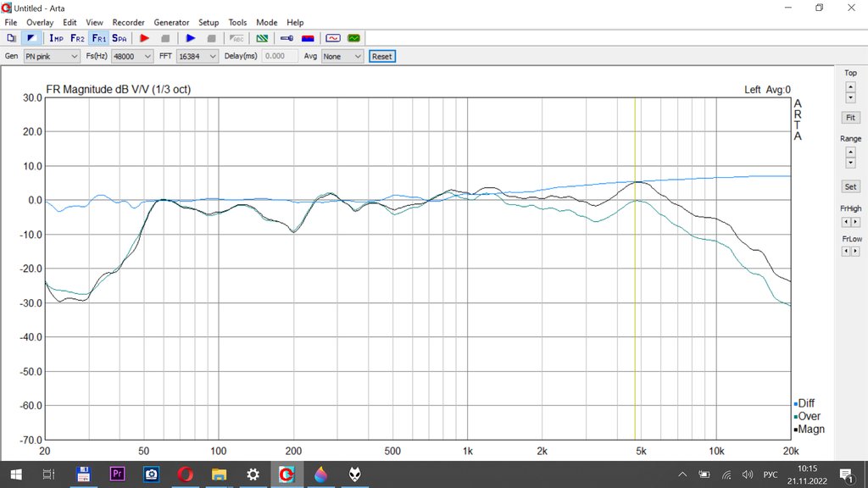868x488 pixels.
Task: Open the Overlay menu
Action: [40, 22]
